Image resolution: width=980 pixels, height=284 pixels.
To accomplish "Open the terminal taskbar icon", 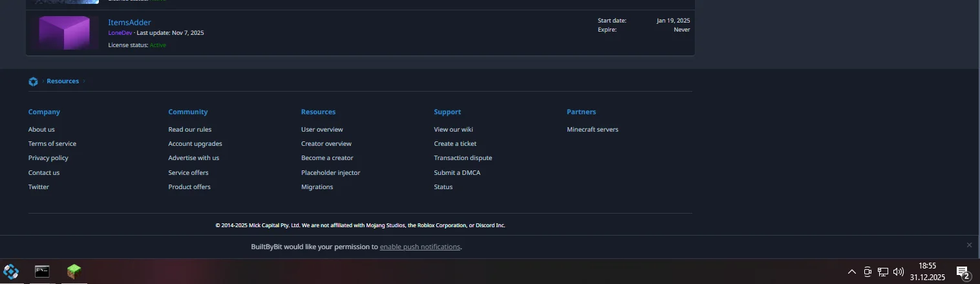I will point(42,272).
